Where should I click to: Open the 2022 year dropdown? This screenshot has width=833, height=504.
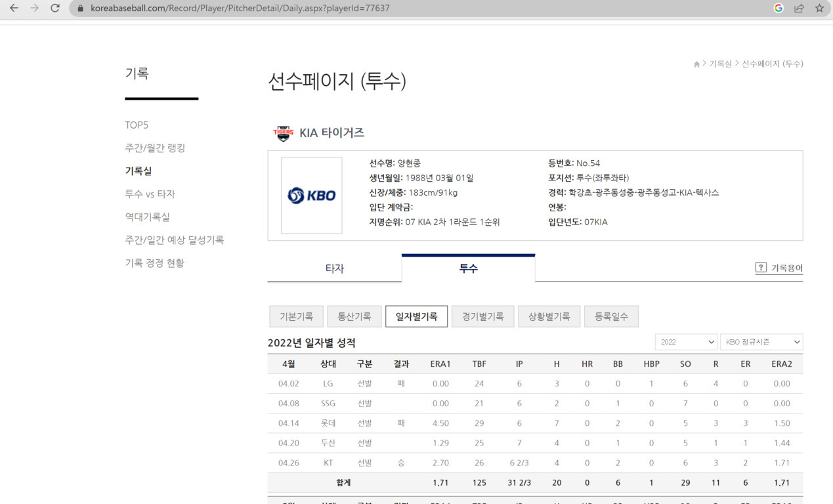pyautogui.click(x=685, y=341)
